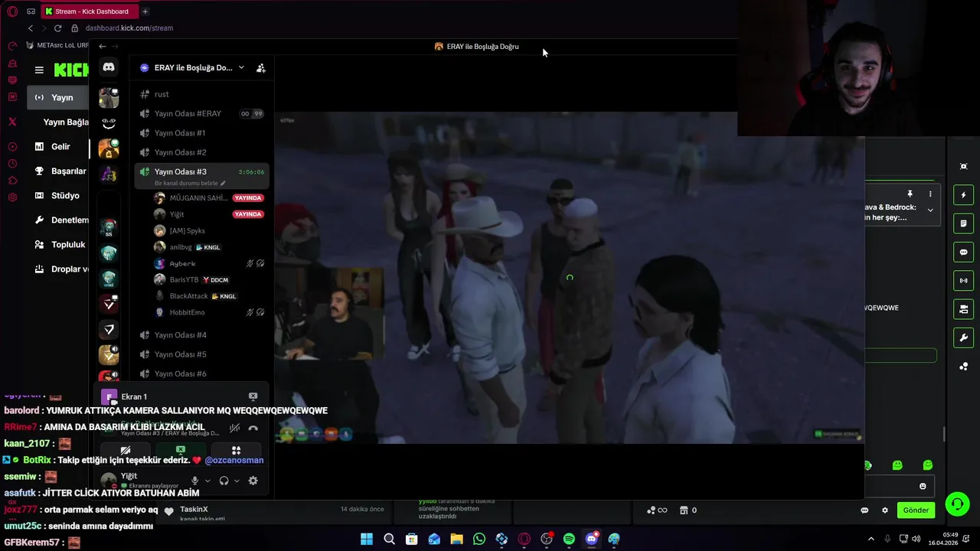Viewport: 980px width, 551px height.
Task: Click Kick wrench tools panel icon
Action: tap(963, 337)
